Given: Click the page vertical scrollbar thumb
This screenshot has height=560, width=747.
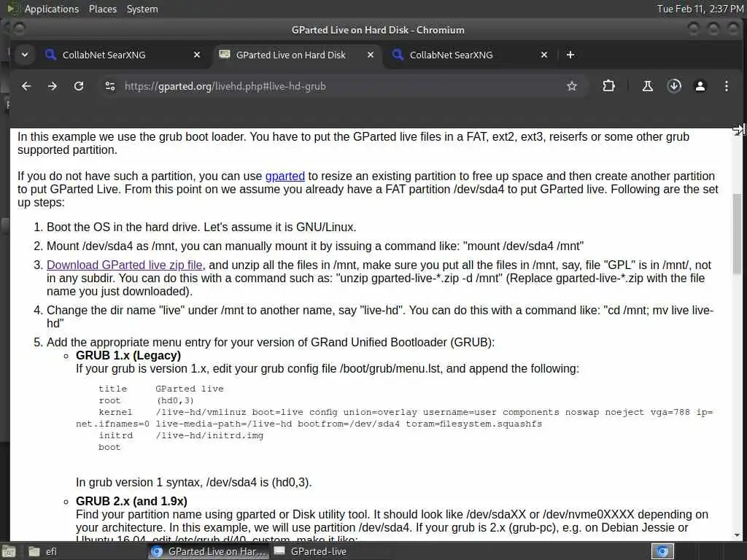Looking at the screenshot, I should click(737, 233).
